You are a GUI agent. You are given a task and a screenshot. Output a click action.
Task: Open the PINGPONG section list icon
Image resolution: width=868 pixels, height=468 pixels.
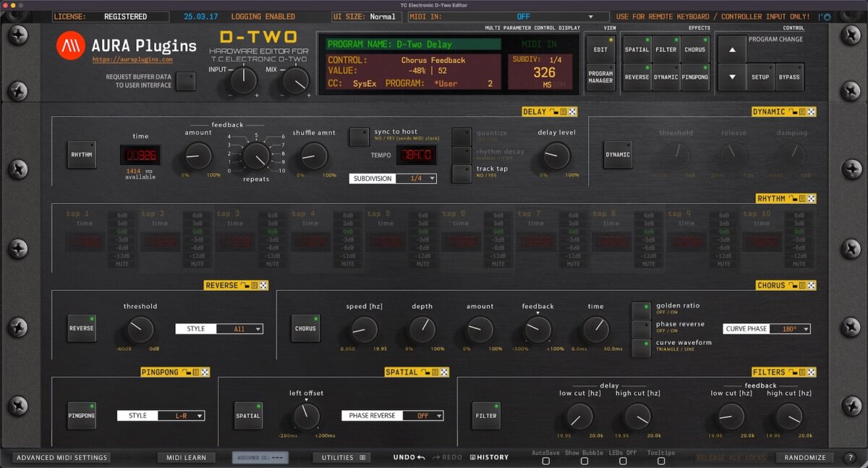(x=197, y=373)
